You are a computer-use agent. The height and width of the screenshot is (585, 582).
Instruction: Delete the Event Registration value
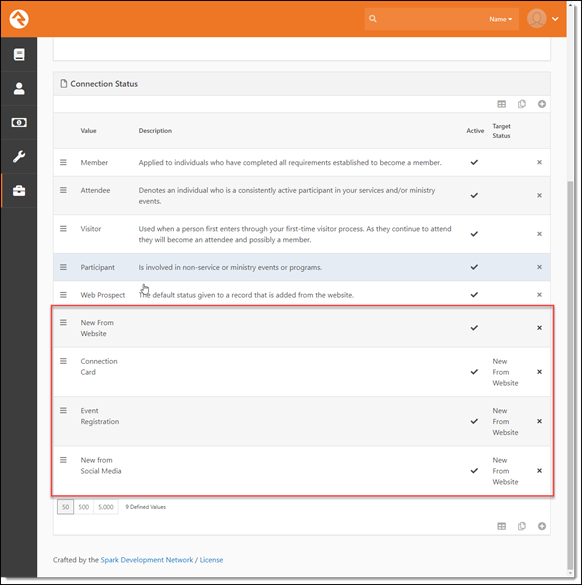click(539, 421)
